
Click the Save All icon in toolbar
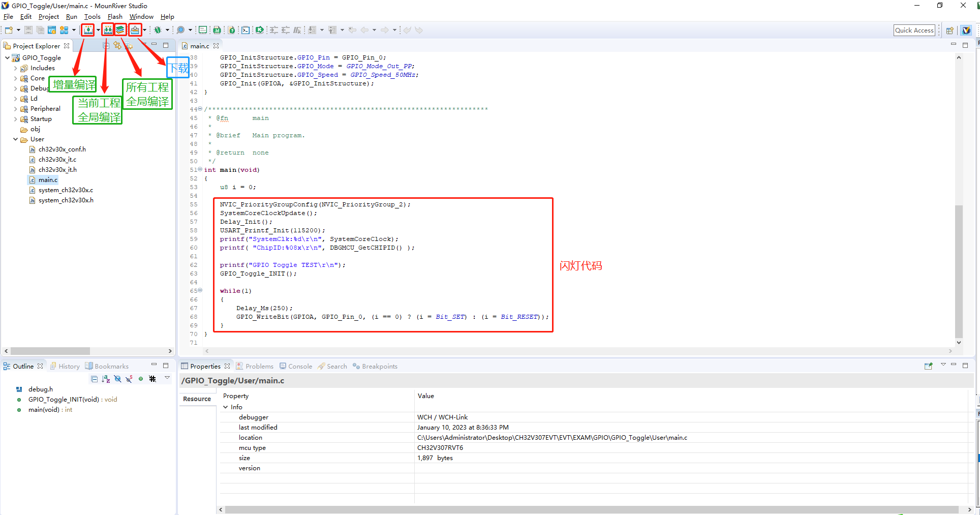40,30
